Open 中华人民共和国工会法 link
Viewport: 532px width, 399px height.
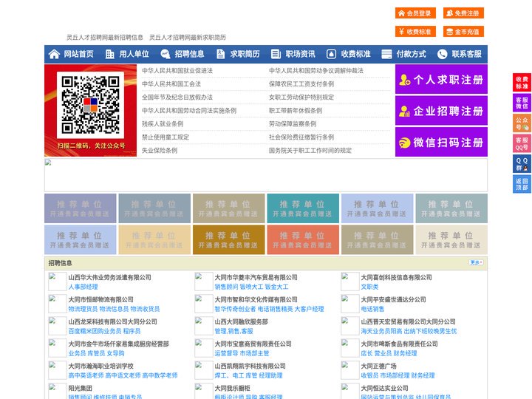171,83
